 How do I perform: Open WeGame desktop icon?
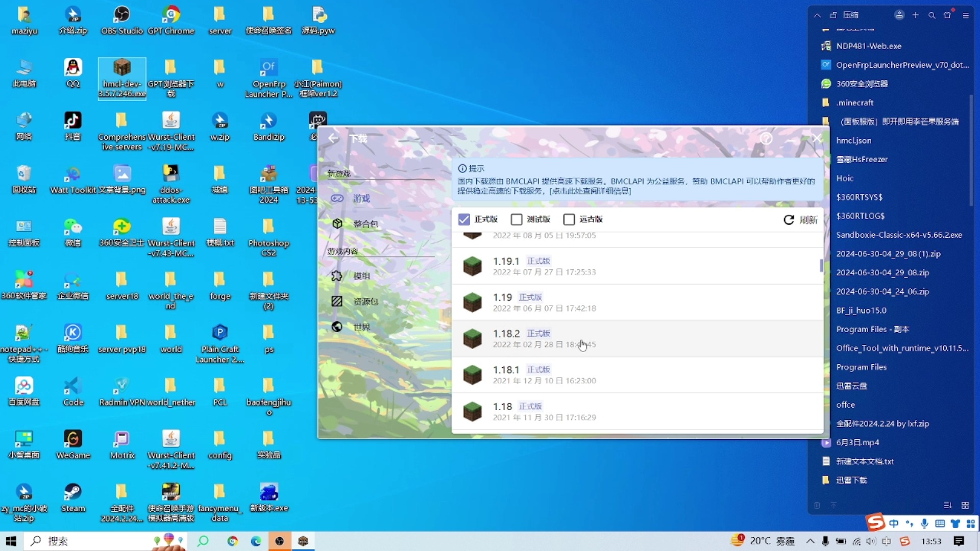[73, 444]
